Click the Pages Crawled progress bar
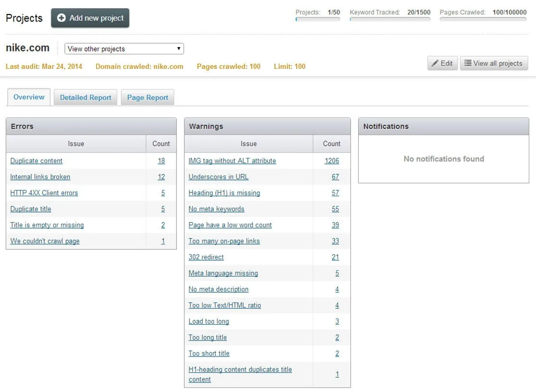The image size is (536, 392). click(483, 20)
